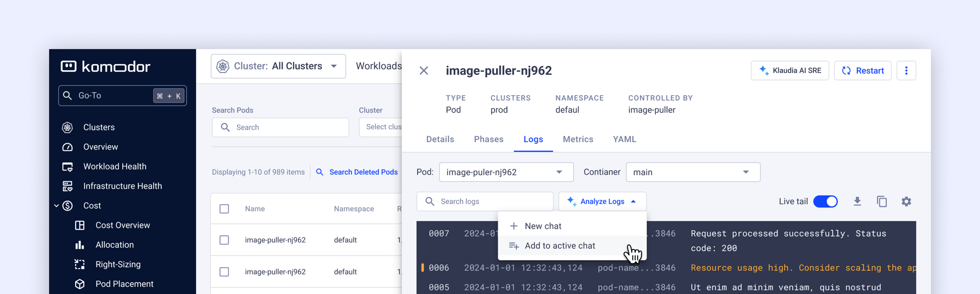Screen dimensions: 980x294
Task: Click the plus icon beside New chat
Action: pos(513,226)
